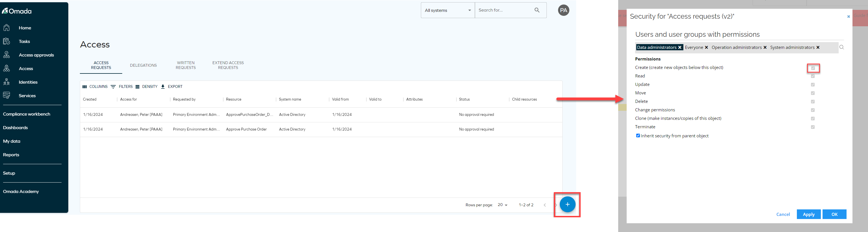Viewport: 868px width, 232px height.
Task: Click Cancel in Security dialog
Action: tap(783, 214)
